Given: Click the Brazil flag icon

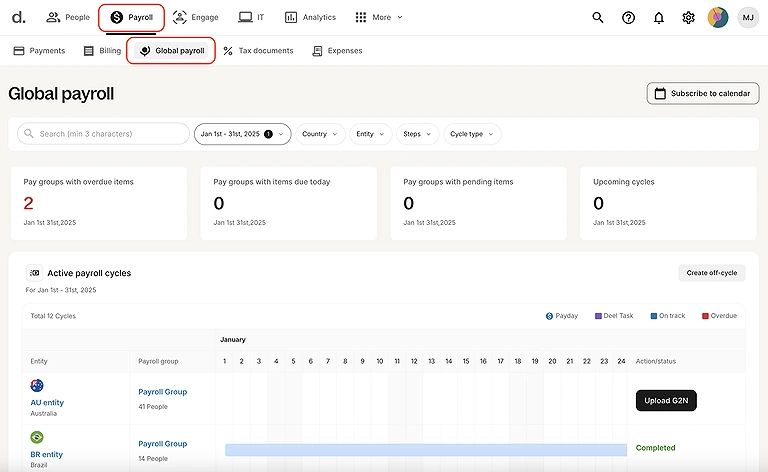Looking at the screenshot, I should click(37, 437).
